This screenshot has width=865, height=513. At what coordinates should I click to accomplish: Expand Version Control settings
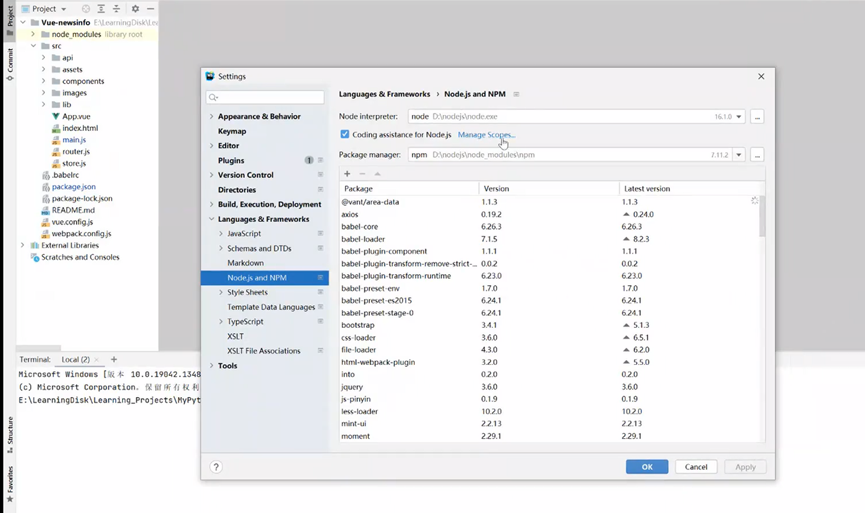tap(211, 175)
